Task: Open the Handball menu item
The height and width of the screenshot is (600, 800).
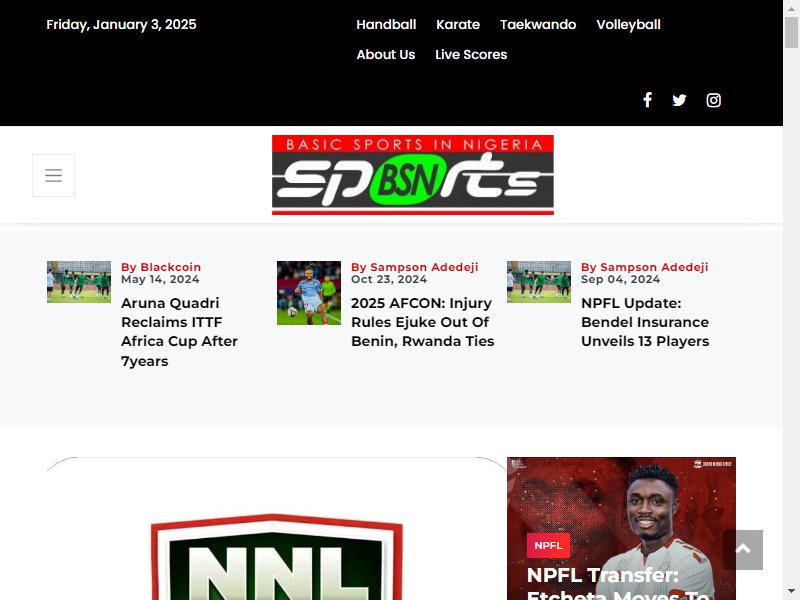Action: (386, 24)
